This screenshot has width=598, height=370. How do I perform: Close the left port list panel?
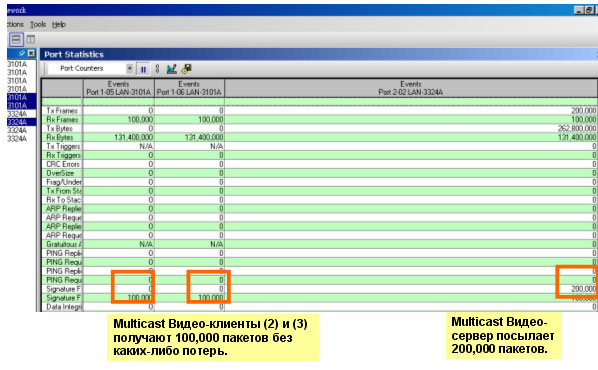[x=31, y=53]
